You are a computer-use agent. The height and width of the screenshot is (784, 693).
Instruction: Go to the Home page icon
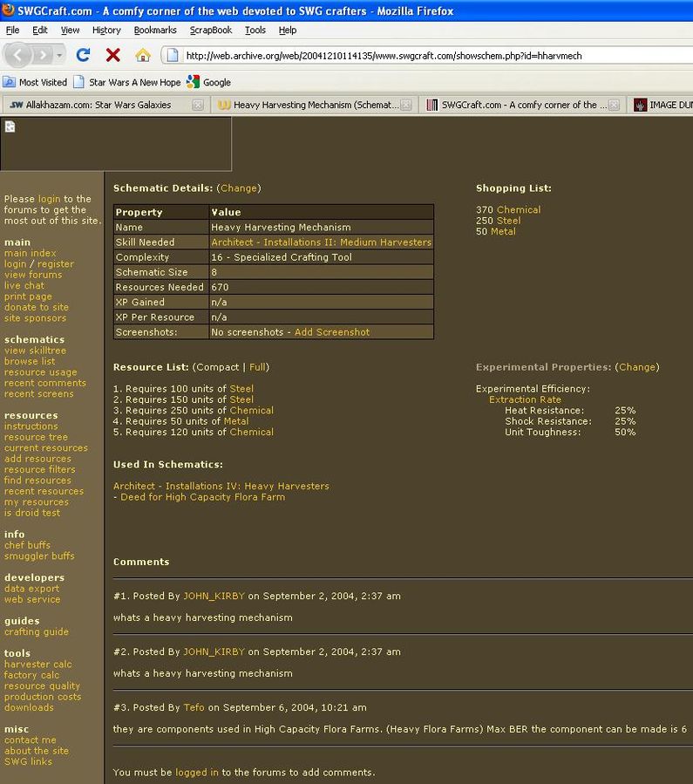click(142, 55)
